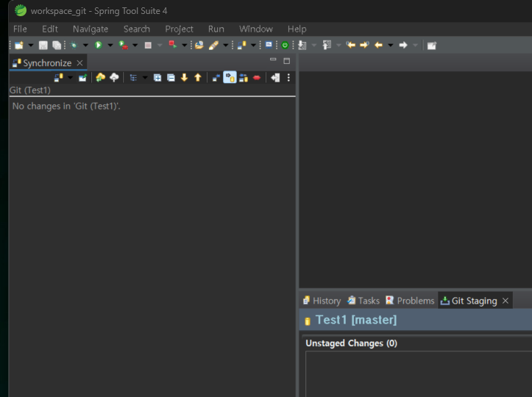Click the Debug bug icon
This screenshot has width=532, height=397.
coord(74,45)
